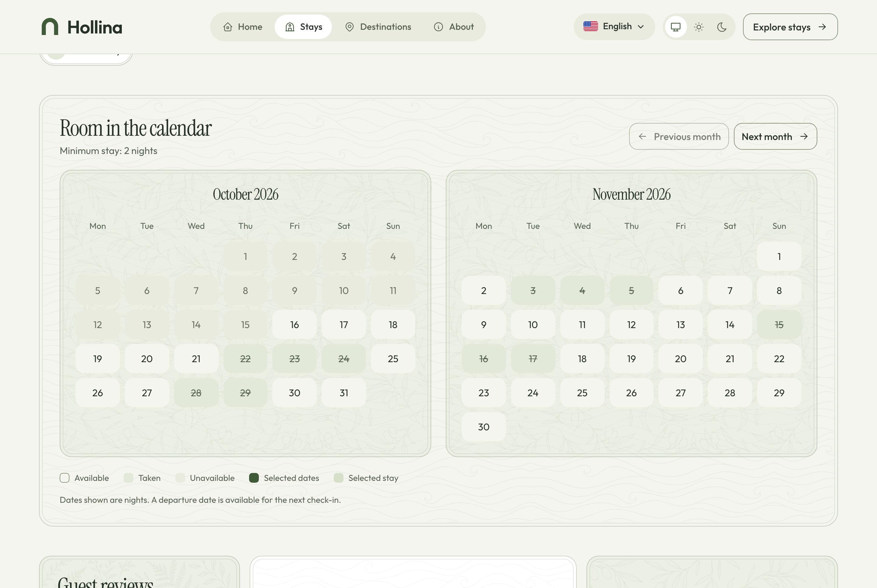Select October 25 in the calendar

393,359
